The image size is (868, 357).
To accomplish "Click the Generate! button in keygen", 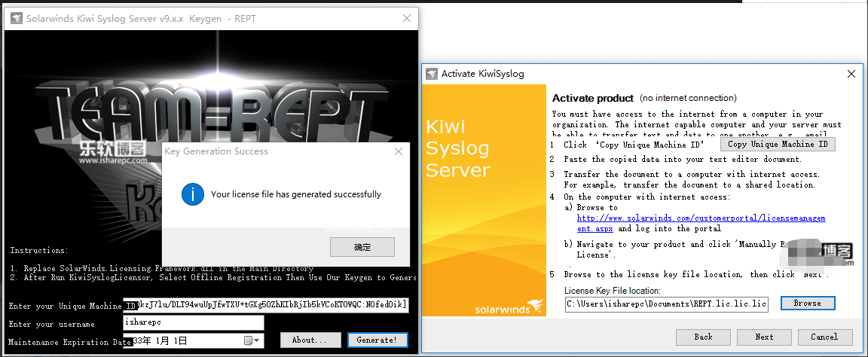I will coord(377,340).
